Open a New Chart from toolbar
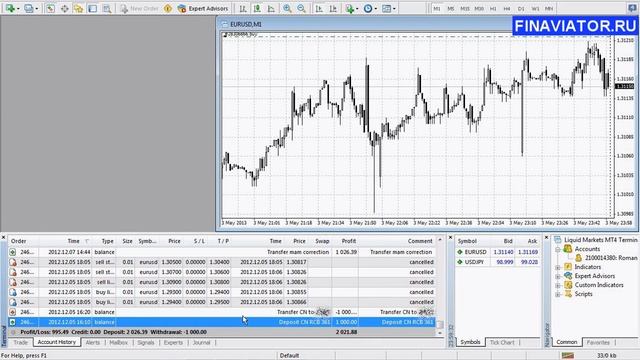This screenshot has width=640, height=360. coord(10,8)
